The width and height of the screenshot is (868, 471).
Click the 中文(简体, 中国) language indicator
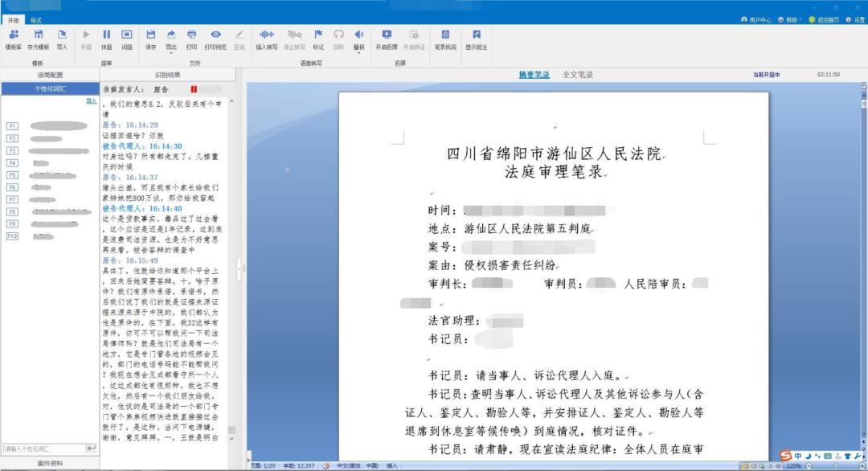(x=358, y=466)
